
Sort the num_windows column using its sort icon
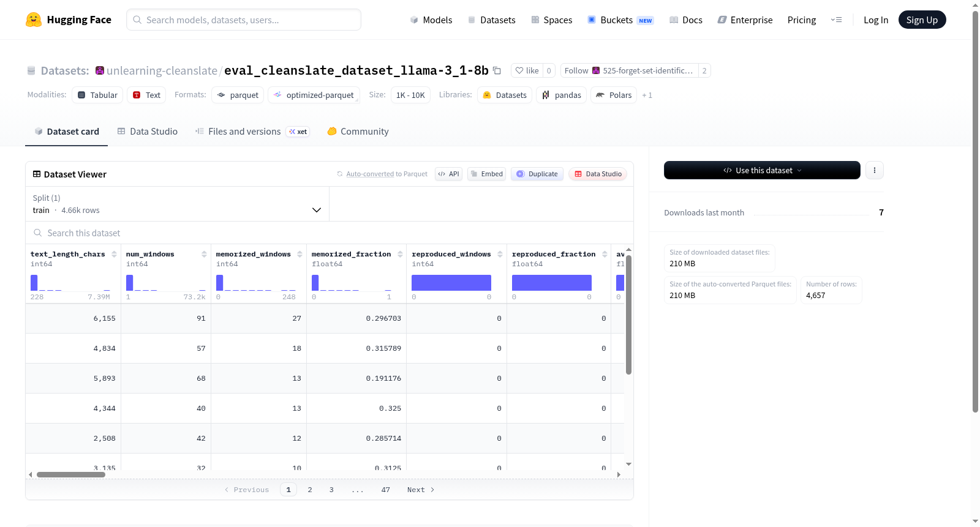point(204,254)
